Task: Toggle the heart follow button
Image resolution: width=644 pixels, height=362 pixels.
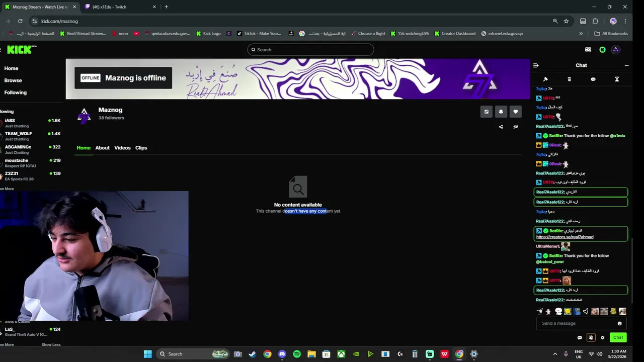Action: click(x=515, y=112)
